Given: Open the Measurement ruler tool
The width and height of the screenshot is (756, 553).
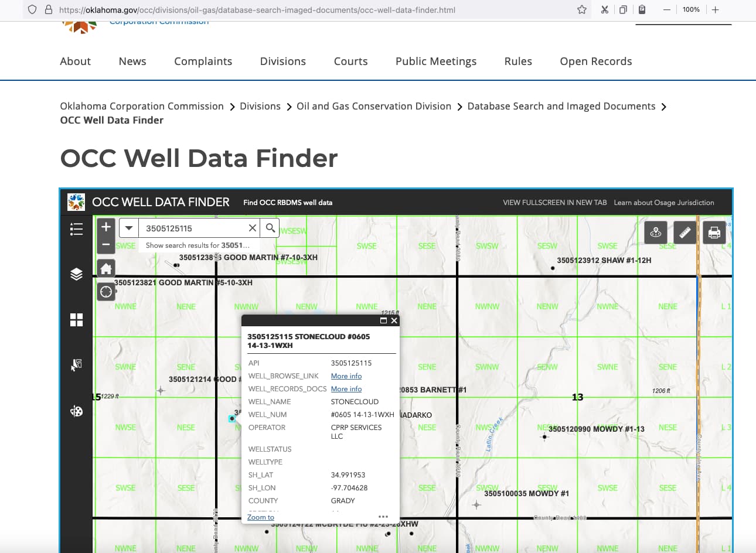Looking at the screenshot, I should click(685, 233).
